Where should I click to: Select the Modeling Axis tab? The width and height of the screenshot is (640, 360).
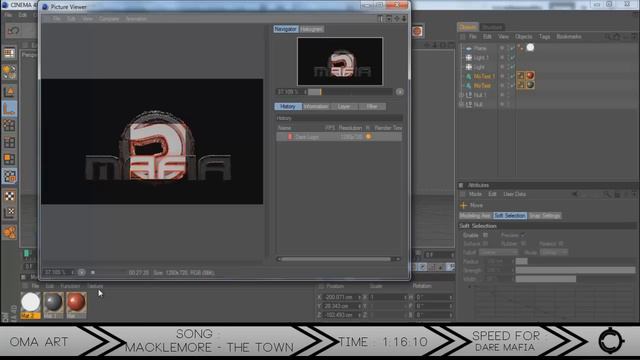click(x=475, y=216)
